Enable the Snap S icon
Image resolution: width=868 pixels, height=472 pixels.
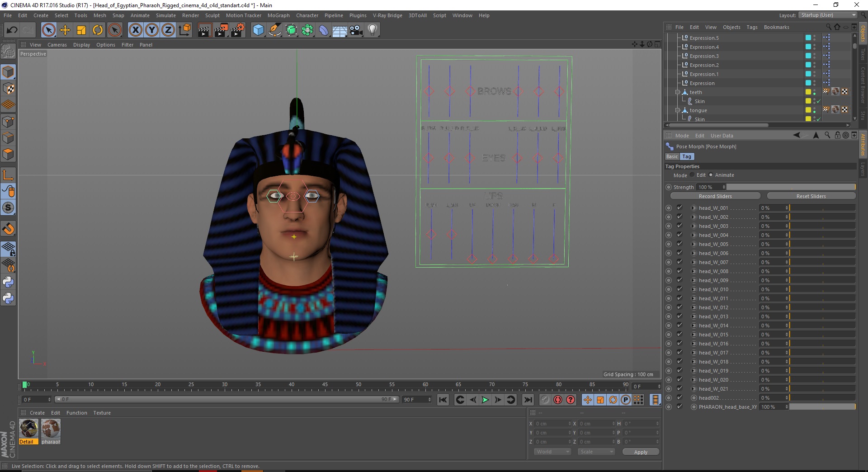(8, 208)
